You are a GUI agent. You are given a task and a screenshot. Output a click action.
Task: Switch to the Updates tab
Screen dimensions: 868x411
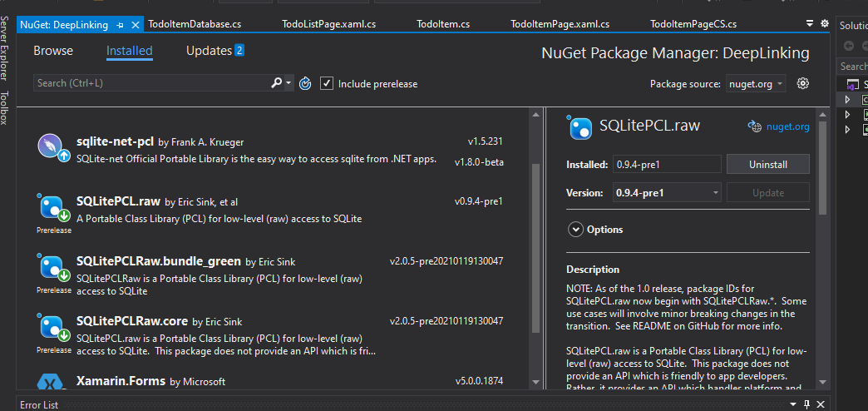pyautogui.click(x=209, y=51)
